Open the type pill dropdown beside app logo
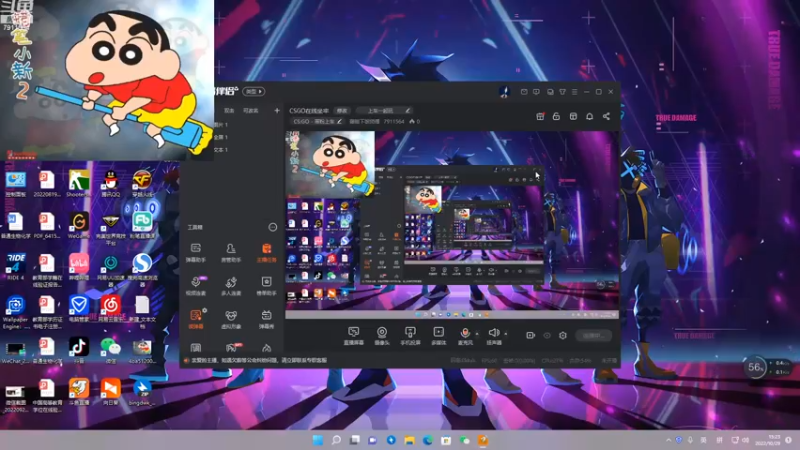Viewport: 800px width, 450px height. tap(254, 91)
